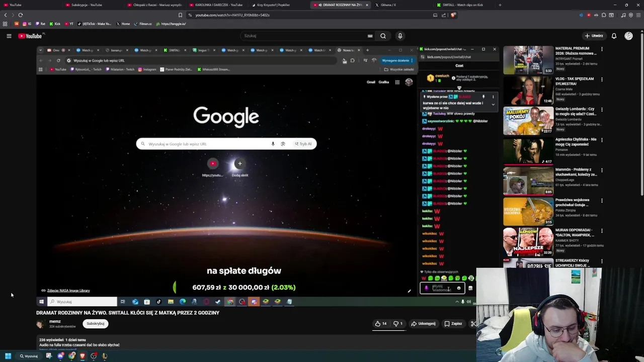
Task: Bookmark this page with address bar bookmark icon
Action: [180, 15]
